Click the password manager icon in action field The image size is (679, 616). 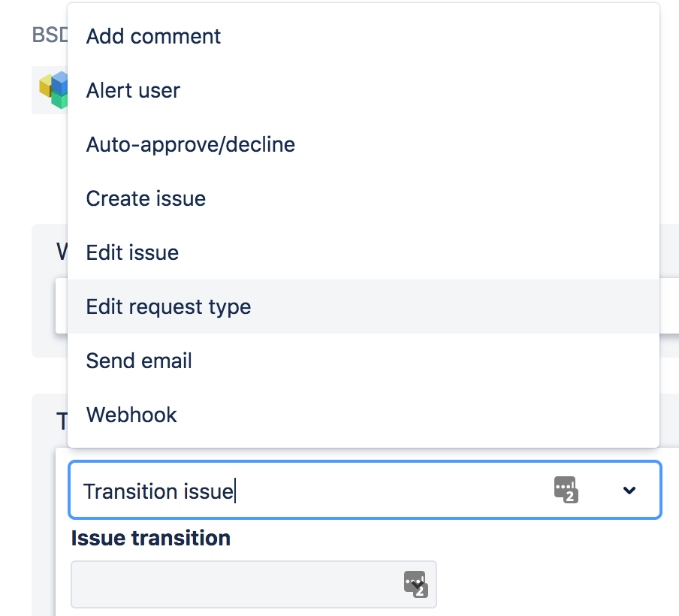(566, 490)
